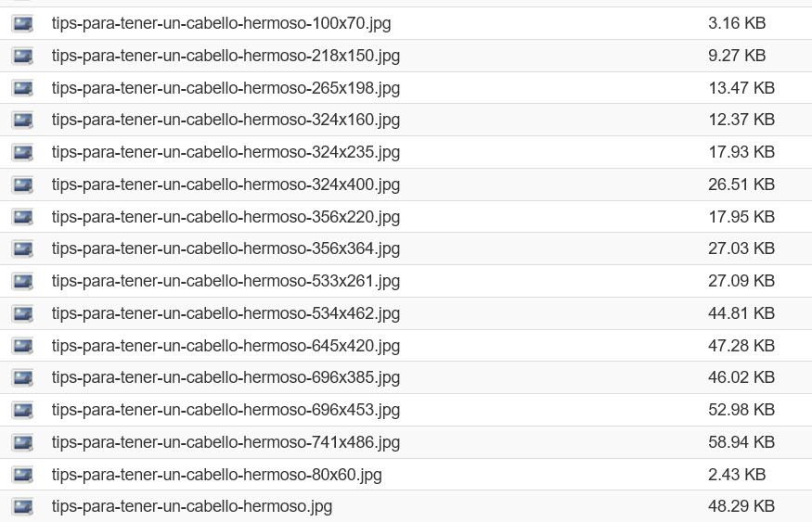Select the row sized 48.29 KB

(406, 506)
